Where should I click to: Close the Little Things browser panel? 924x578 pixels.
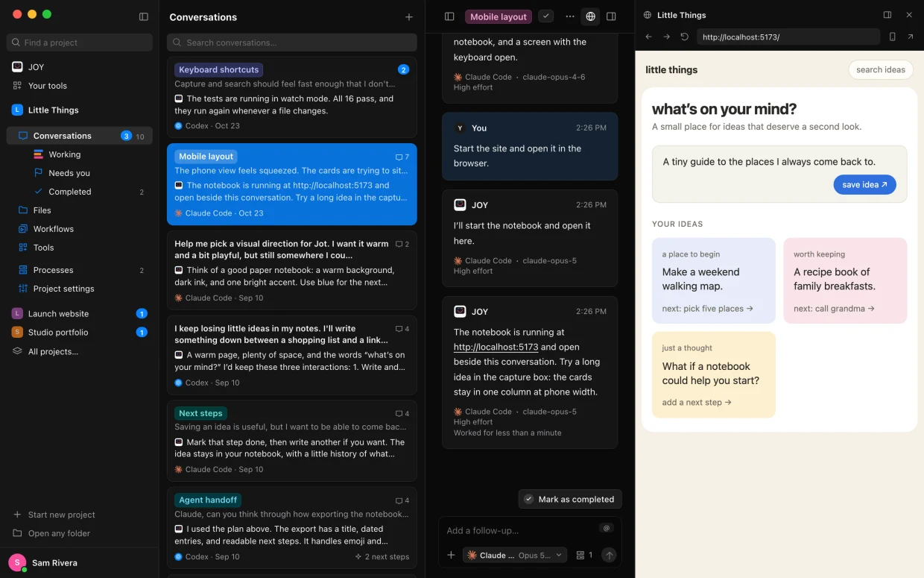(909, 15)
